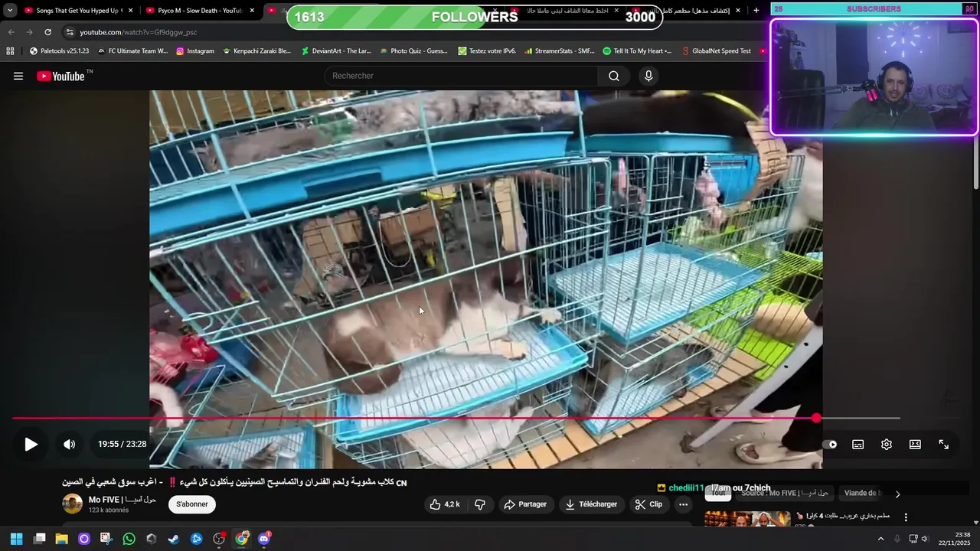Open the DeviantArt - The Lar... bookmark
The height and width of the screenshot is (551, 980).
coord(336,51)
